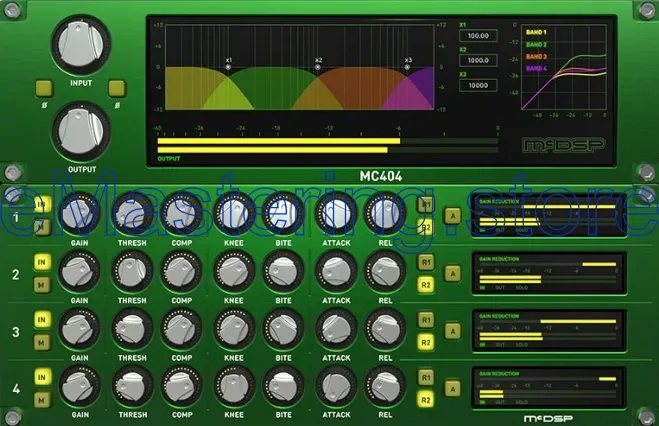Select R2 release mode for band 2
659x426 pixels.
tap(426, 285)
